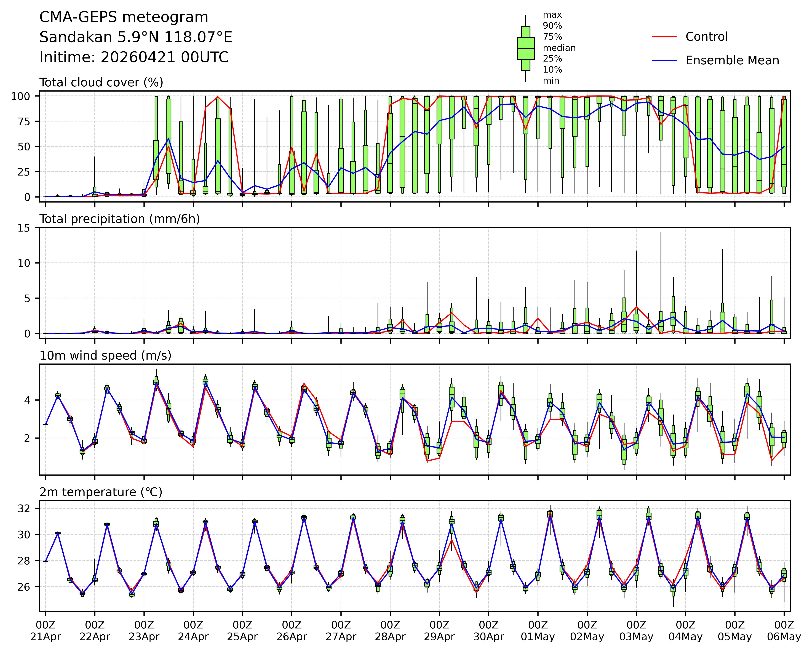Click the '15' precipitation y-axis label
The image size is (812, 653).
pos(23,228)
